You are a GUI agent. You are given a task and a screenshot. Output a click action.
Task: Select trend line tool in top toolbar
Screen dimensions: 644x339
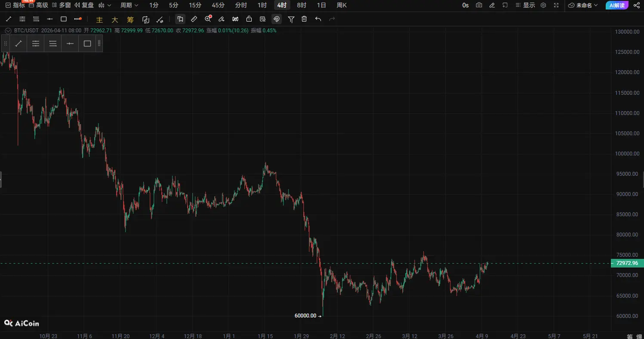point(8,19)
